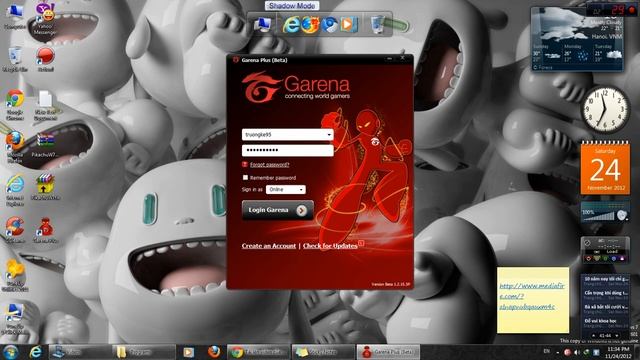
Task: Open the Internet Explorer desktop shortcut
Action: (15, 190)
